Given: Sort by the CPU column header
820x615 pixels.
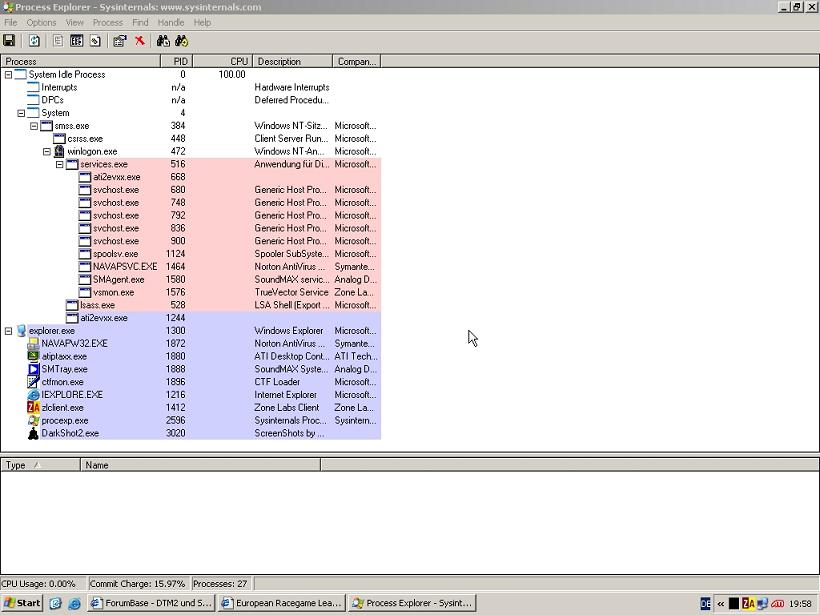Looking at the screenshot, I should click(x=223, y=61).
